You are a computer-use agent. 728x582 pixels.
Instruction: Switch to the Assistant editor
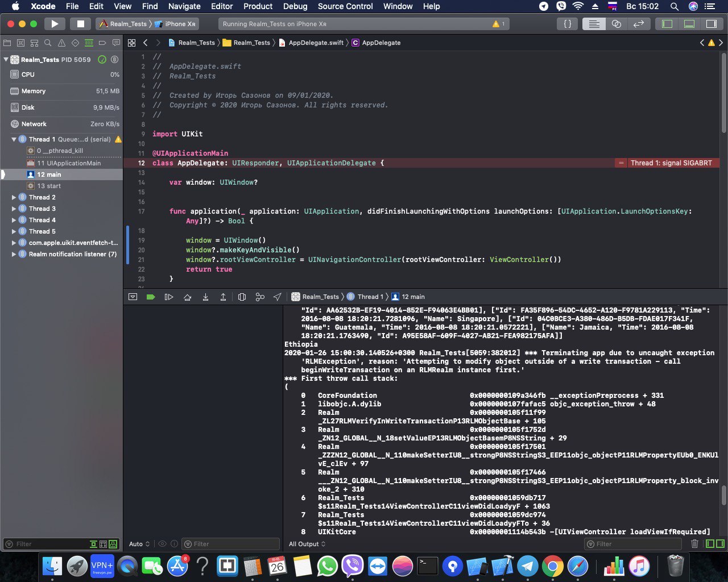point(617,24)
